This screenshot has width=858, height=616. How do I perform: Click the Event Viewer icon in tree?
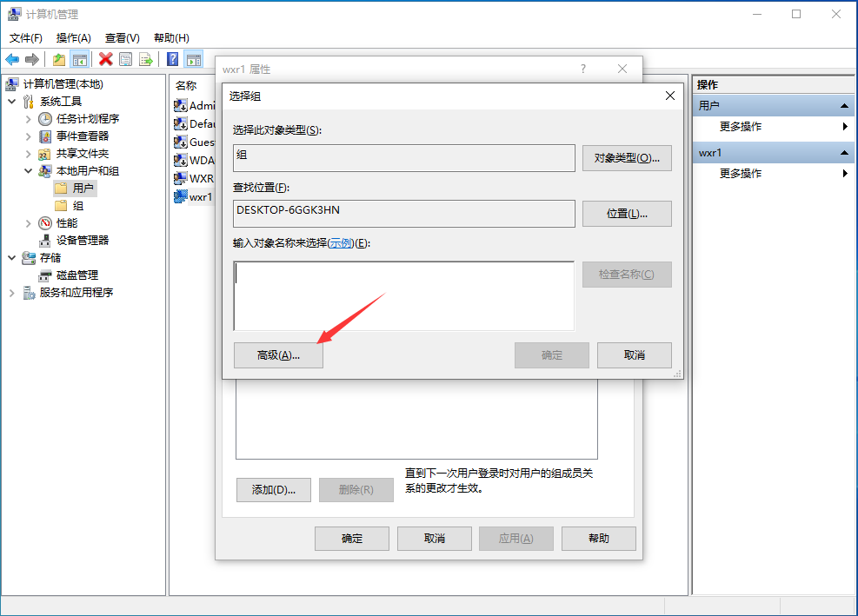[45, 136]
